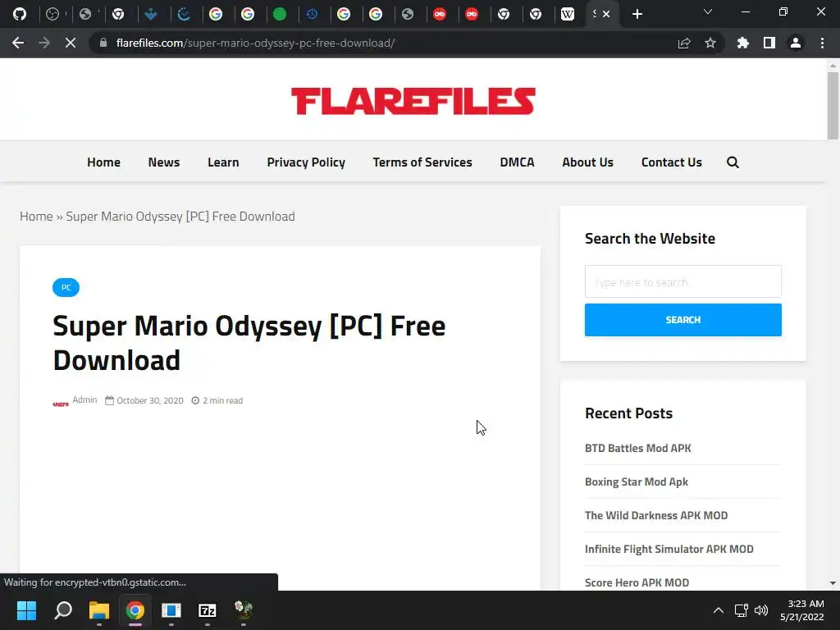Open the Contact Us page
This screenshot has width=840, height=630.
[x=671, y=162]
